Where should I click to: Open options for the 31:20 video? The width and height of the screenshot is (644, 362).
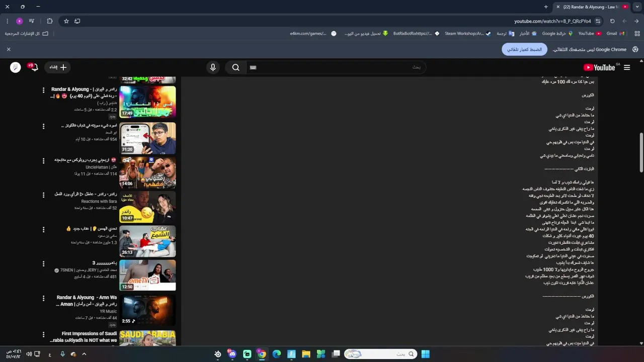click(43, 127)
